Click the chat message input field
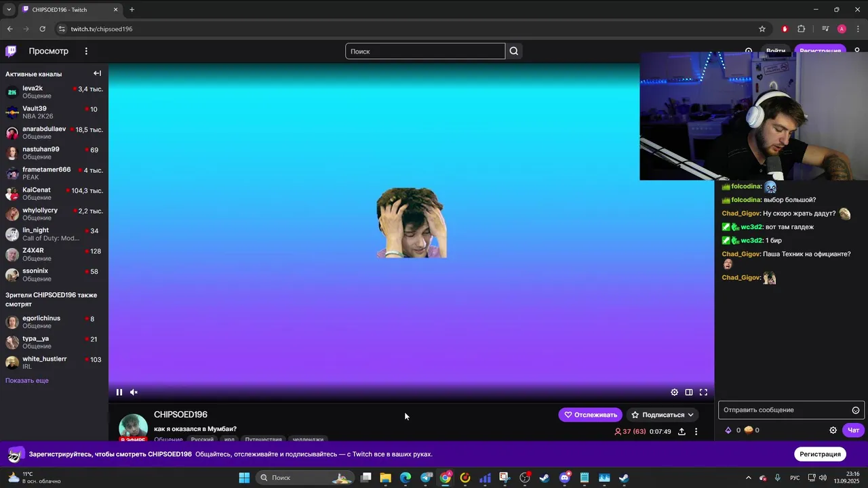Viewport: 868px width, 488px height. click(790, 410)
